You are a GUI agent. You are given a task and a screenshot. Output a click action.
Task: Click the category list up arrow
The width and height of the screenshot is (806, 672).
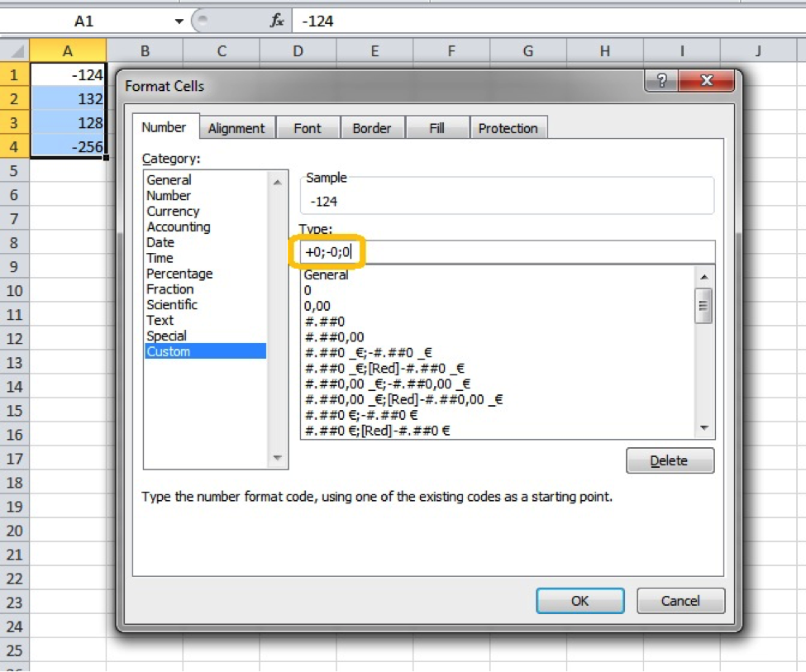tap(278, 182)
